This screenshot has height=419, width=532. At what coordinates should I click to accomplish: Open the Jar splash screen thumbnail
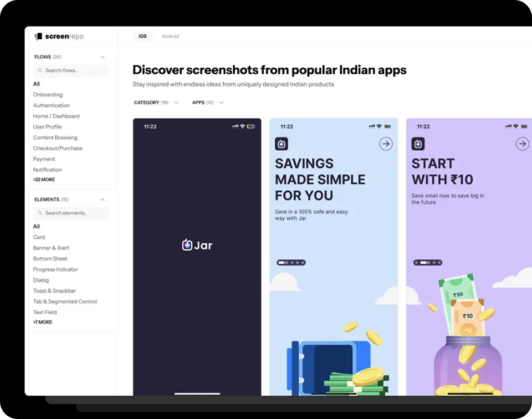[x=197, y=257]
